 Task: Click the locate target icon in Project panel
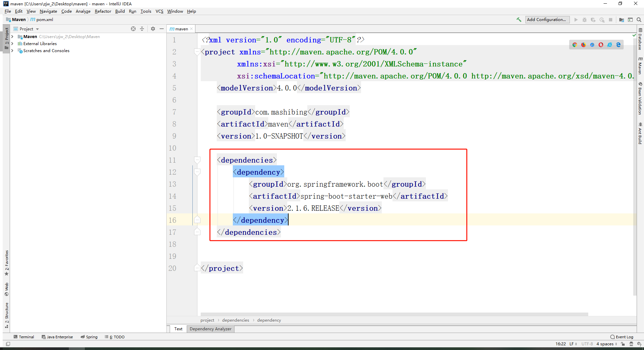tap(133, 29)
